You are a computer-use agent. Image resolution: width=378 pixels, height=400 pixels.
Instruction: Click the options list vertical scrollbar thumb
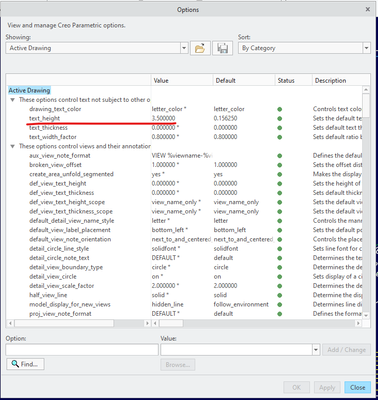click(366, 105)
